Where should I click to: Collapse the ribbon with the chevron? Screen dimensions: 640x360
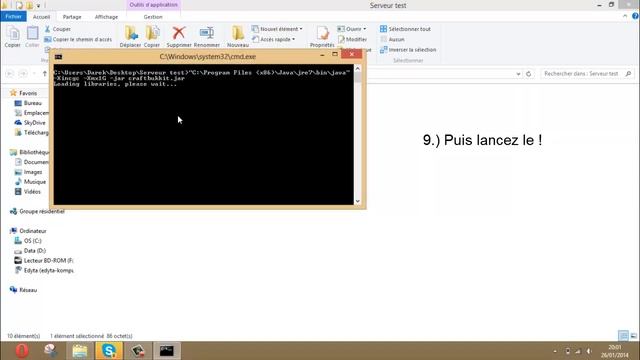click(625, 16)
